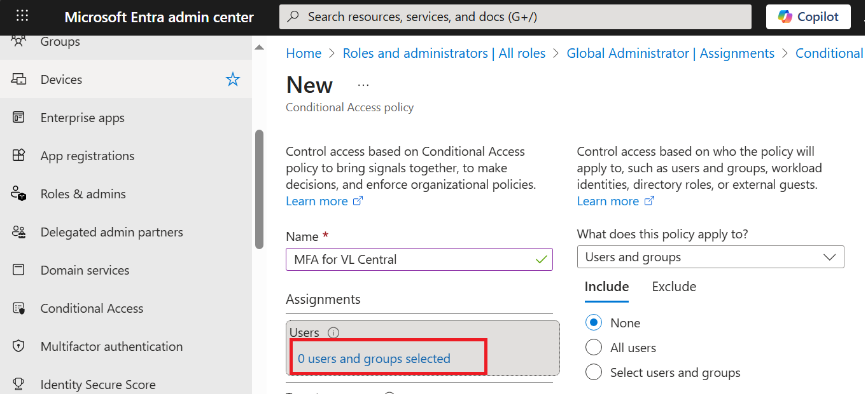Click the Users info icon
The image size is (868, 396).
click(333, 332)
